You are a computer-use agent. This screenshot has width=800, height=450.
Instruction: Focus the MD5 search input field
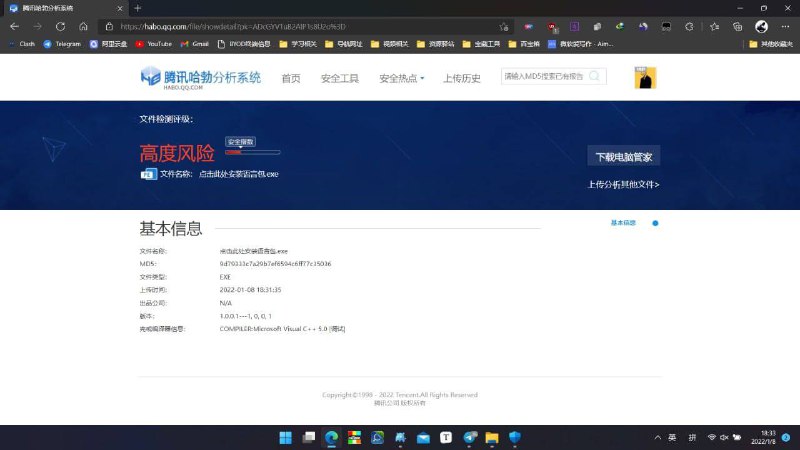pos(544,76)
